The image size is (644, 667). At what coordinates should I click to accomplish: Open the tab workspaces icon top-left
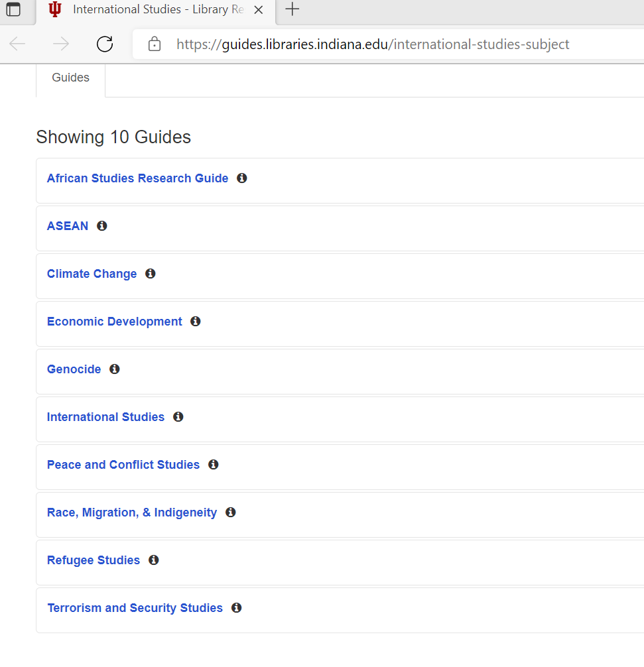coord(16,10)
